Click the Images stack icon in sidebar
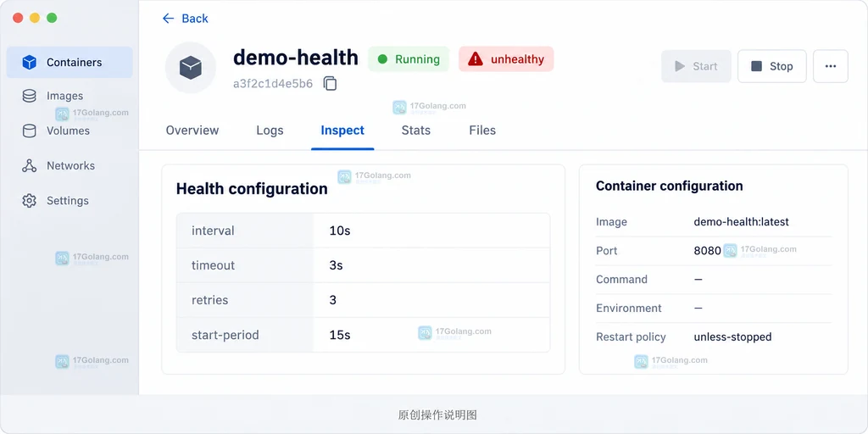 [x=30, y=96]
